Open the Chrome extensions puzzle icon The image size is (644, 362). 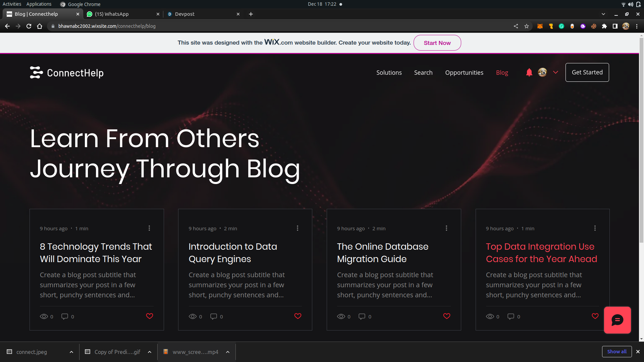coord(604,26)
